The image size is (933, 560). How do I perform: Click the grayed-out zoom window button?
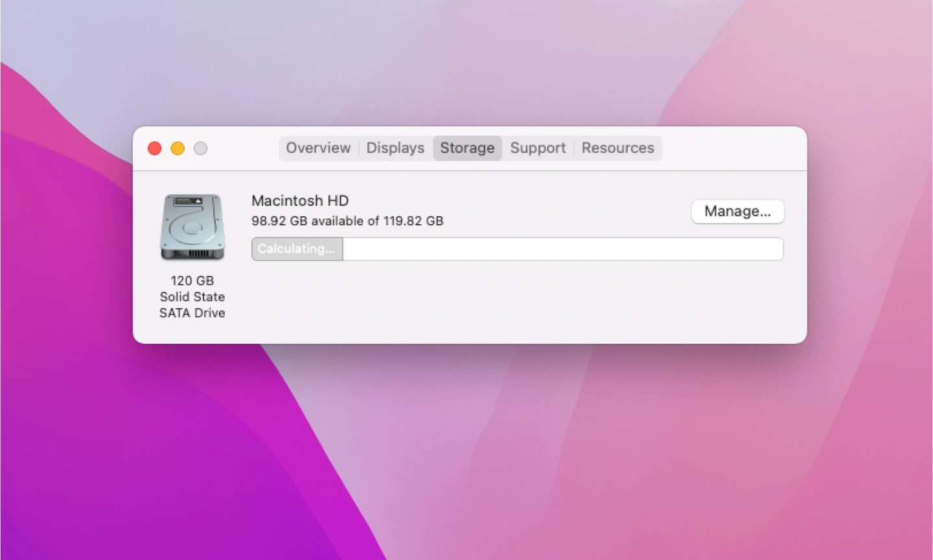[201, 149]
